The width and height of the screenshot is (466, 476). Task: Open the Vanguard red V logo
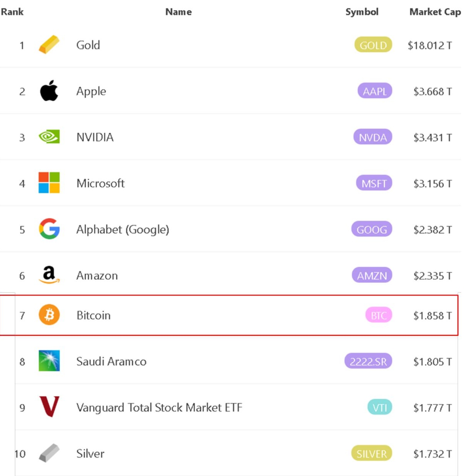(49, 407)
